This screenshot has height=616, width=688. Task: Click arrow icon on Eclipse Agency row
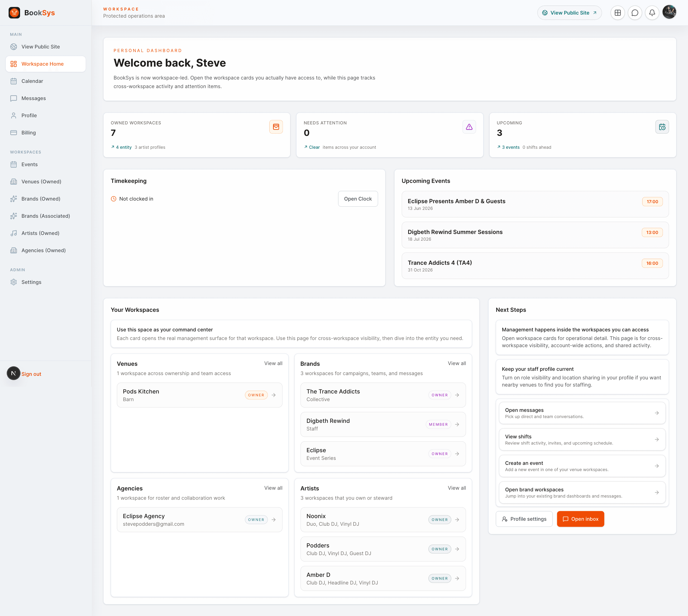(274, 520)
